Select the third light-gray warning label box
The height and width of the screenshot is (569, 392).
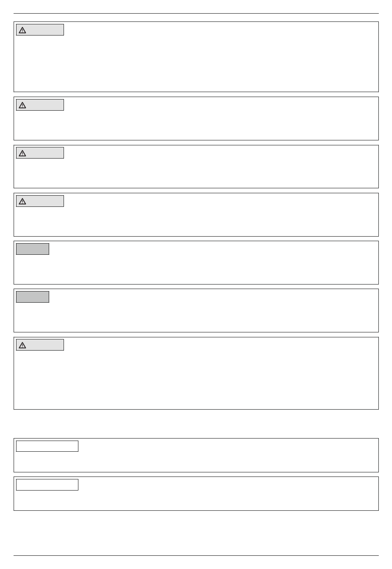(40, 153)
